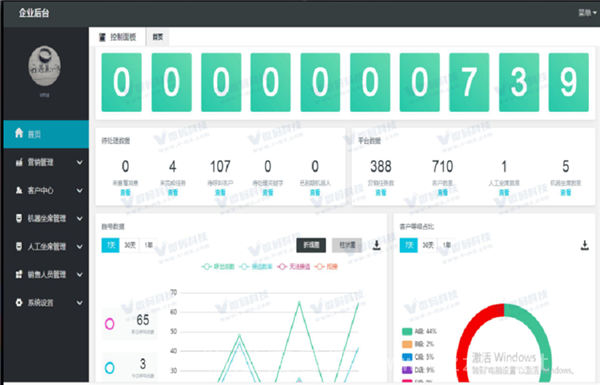Select 30天 in the 客户等级占比 panel

(x=428, y=245)
